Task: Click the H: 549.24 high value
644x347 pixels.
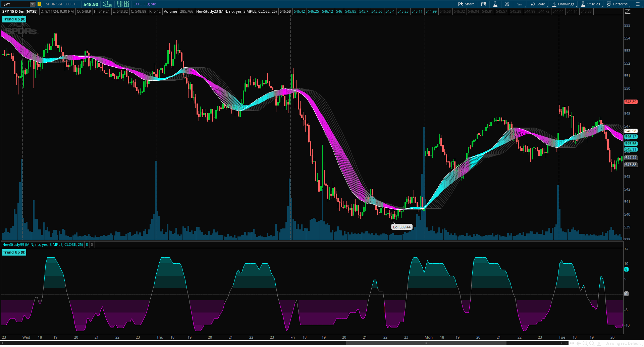Action: pyautogui.click(x=102, y=11)
